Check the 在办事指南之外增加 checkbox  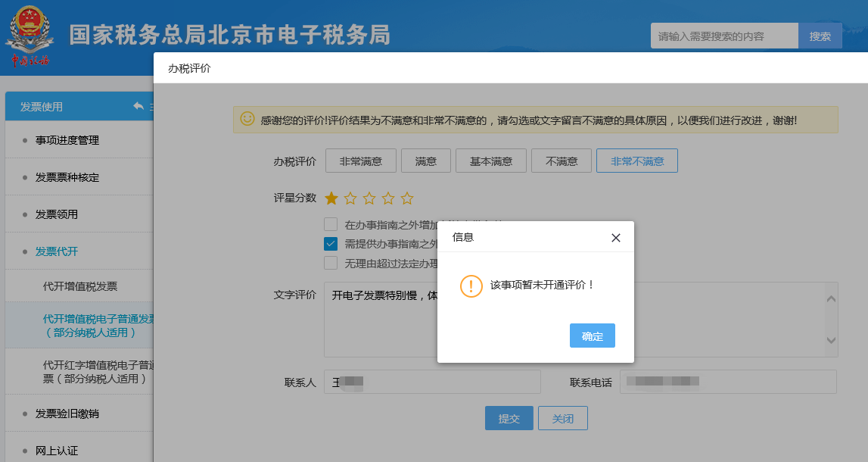pyautogui.click(x=331, y=224)
